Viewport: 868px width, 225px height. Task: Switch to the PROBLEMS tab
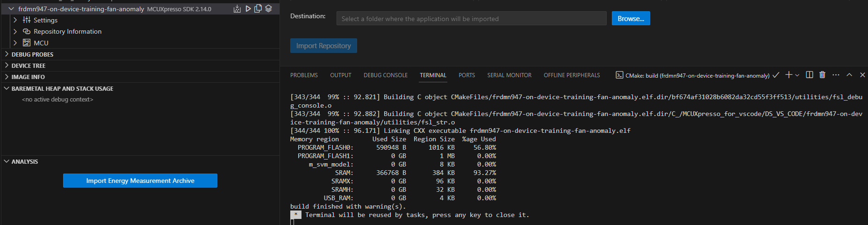tap(304, 75)
